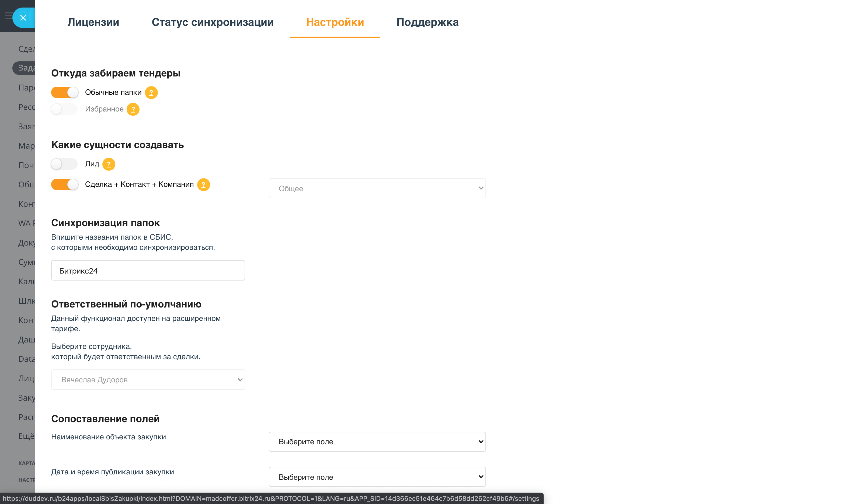Click help icon next to Обычные папки
Viewport: 862px width, 504px height.
(x=151, y=93)
